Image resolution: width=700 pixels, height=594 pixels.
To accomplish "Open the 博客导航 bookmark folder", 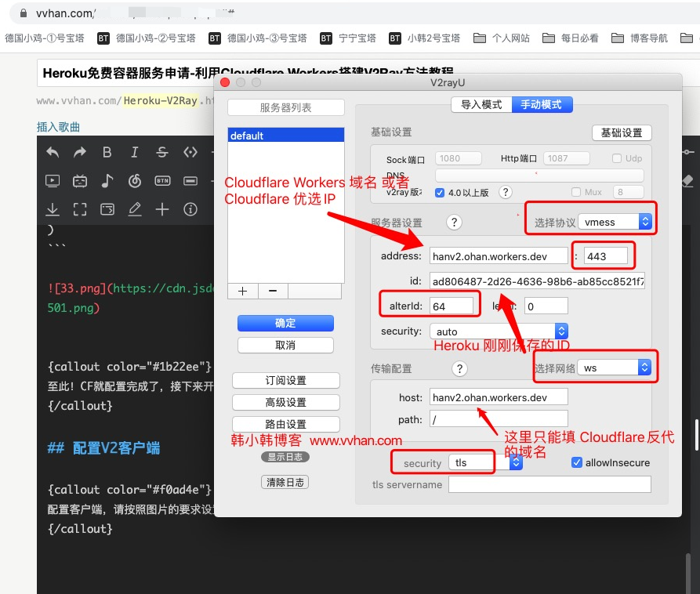I will point(640,38).
